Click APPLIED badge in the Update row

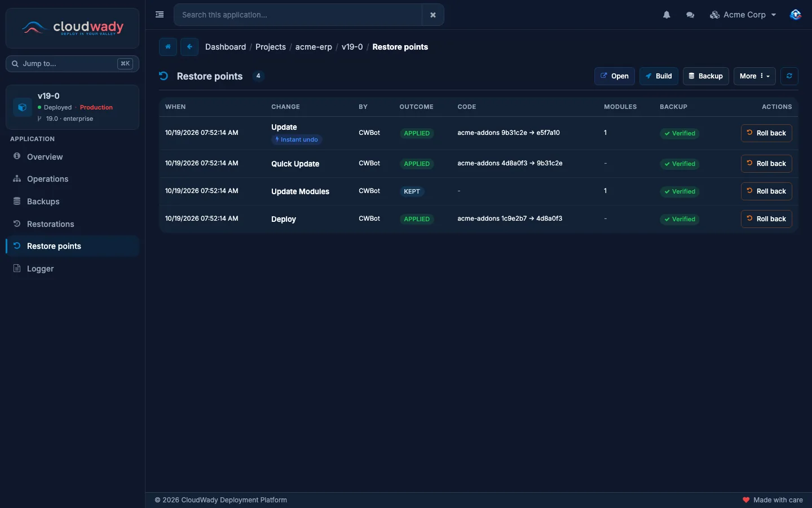[x=417, y=133]
